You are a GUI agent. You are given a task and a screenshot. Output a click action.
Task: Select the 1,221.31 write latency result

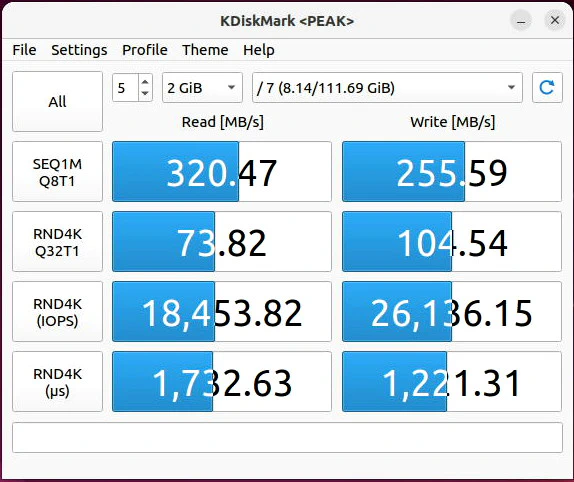tap(452, 382)
